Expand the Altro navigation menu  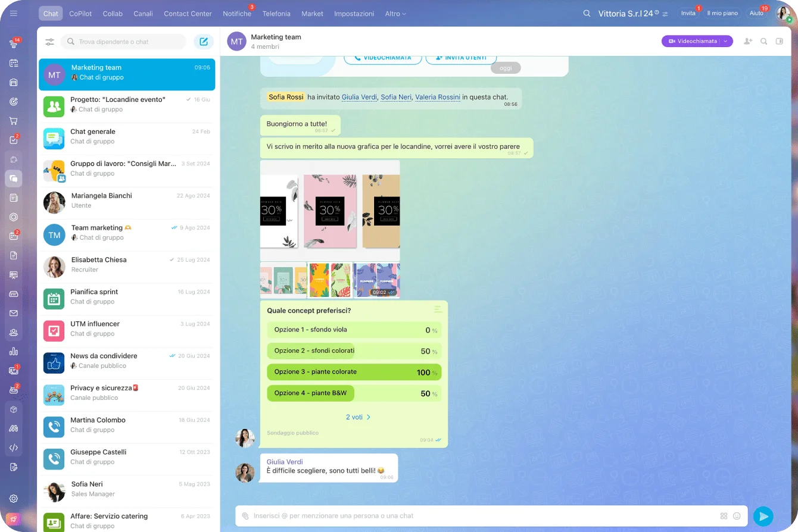[395, 13]
